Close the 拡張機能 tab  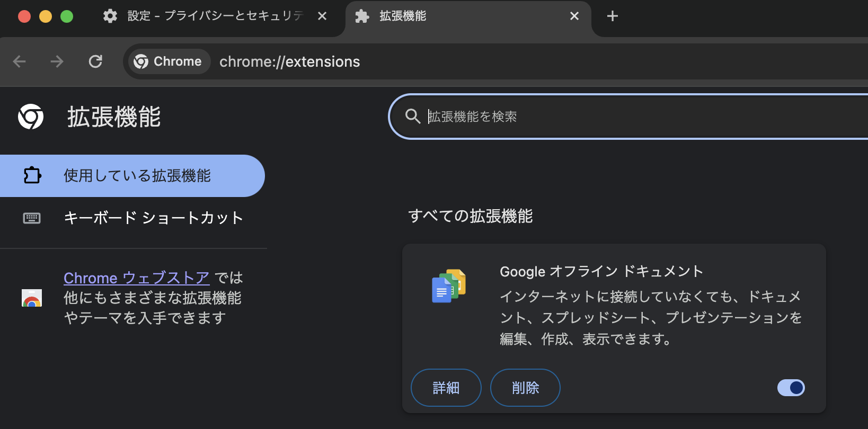tap(574, 16)
